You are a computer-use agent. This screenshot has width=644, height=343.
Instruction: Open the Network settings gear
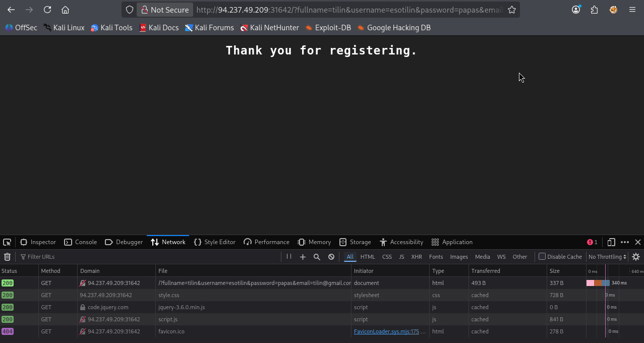pyautogui.click(x=636, y=257)
